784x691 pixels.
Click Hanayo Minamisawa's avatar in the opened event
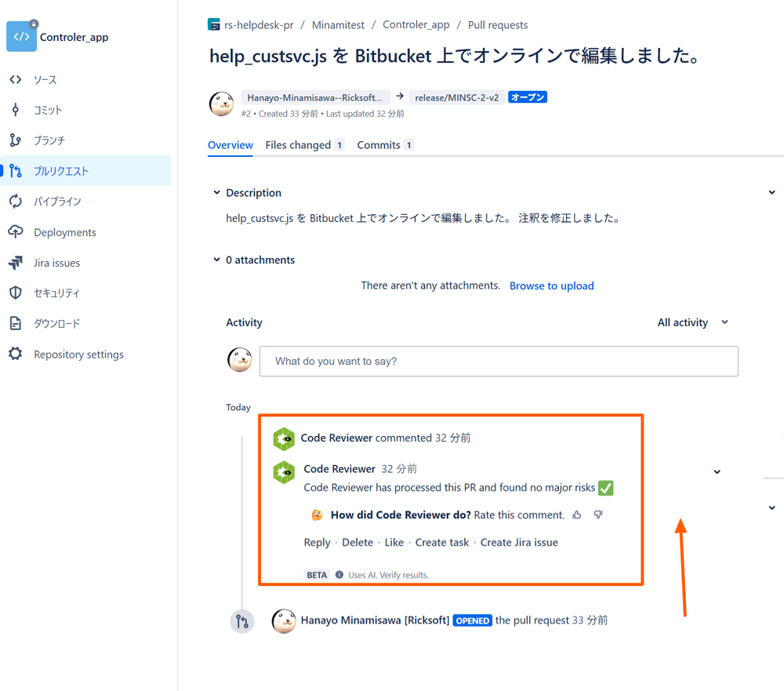point(284,621)
